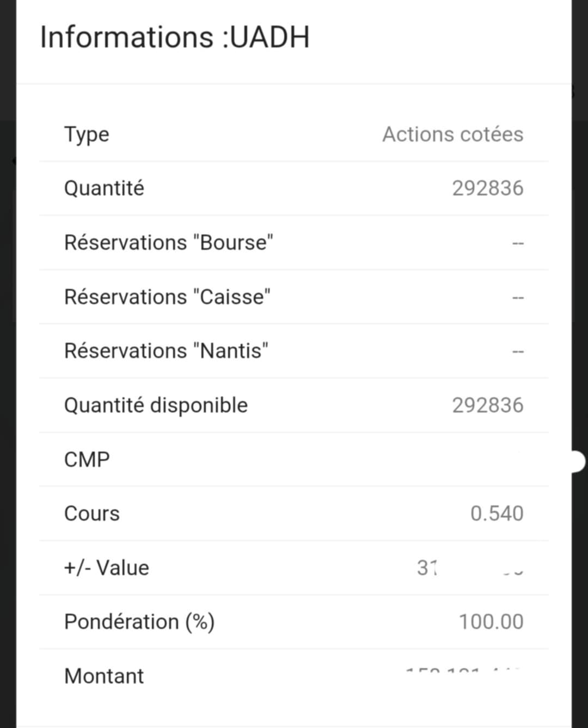This screenshot has height=728, width=588.
Task: Select the "Quantité disponible" label
Action: click(x=156, y=405)
